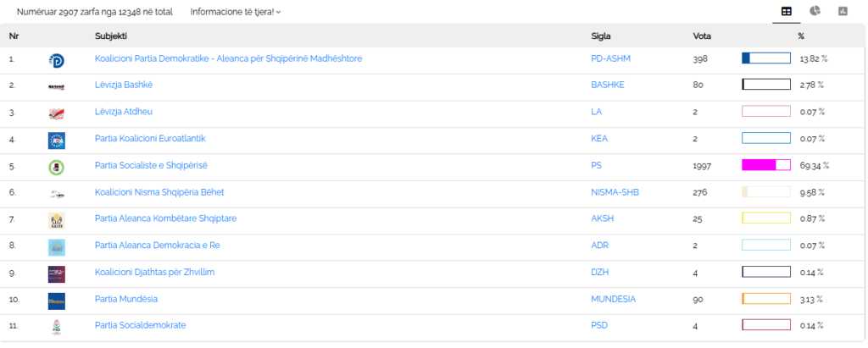The width and height of the screenshot is (868, 348).
Task: Click the Sigla column header
Action: tap(600, 36)
